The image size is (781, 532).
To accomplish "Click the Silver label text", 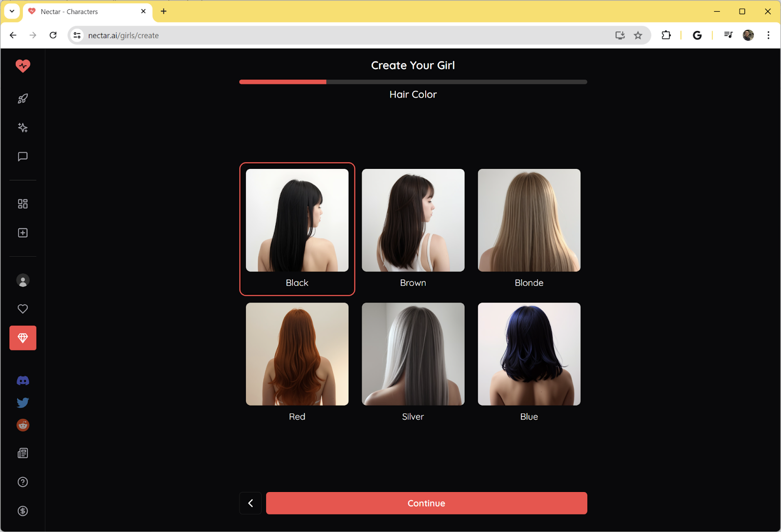I will coord(413,417).
